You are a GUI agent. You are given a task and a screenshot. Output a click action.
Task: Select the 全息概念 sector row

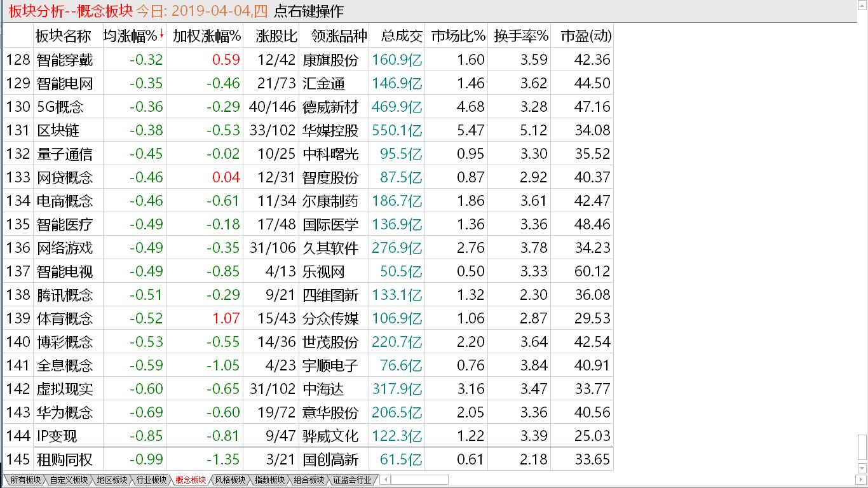pos(308,365)
